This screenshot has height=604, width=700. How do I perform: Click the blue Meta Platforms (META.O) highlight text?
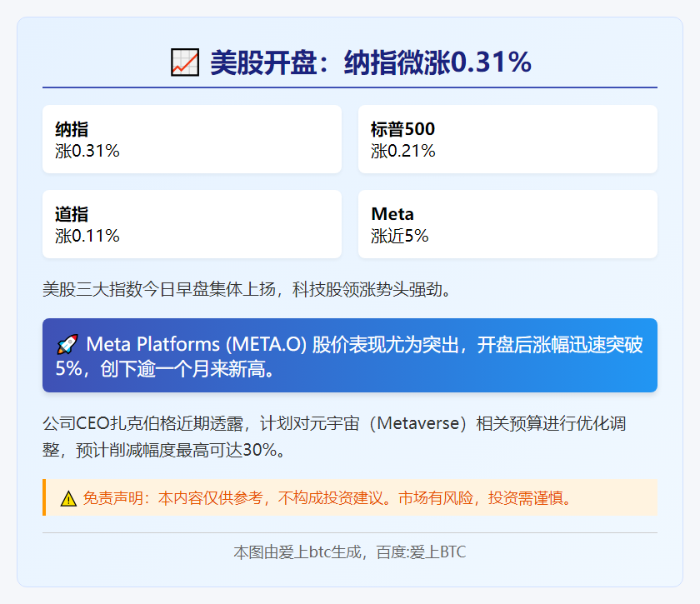349,357
